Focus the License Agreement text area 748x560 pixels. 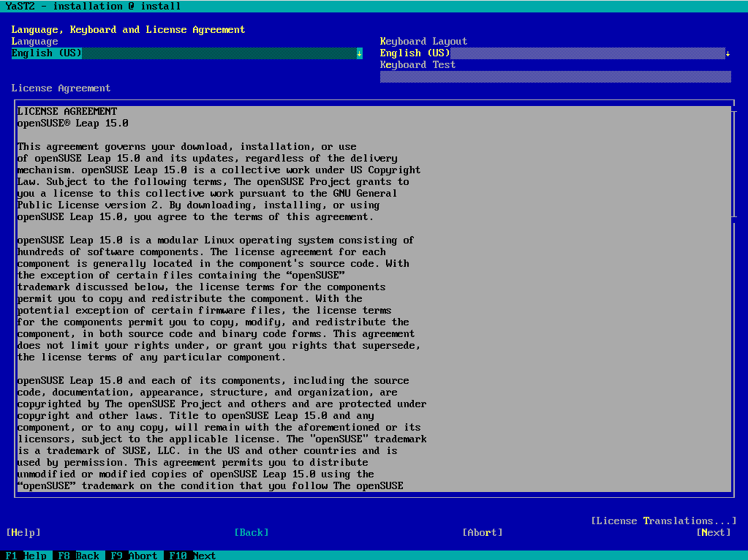pos(374,298)
